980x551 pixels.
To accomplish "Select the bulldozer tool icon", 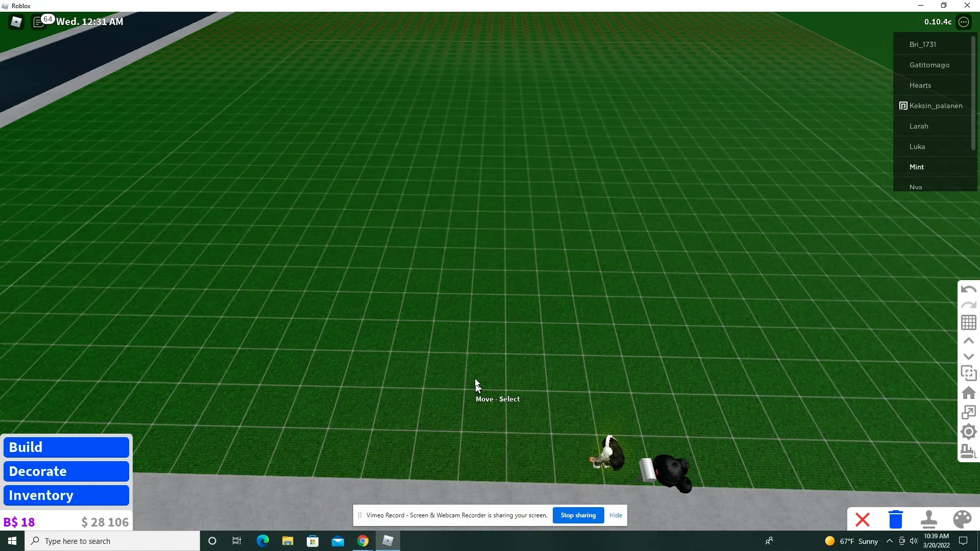I will [968, 452].
